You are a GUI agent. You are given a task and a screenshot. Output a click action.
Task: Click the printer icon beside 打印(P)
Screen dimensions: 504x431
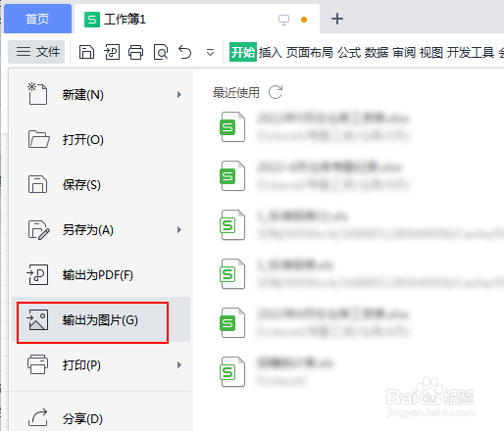click(37, 364)
